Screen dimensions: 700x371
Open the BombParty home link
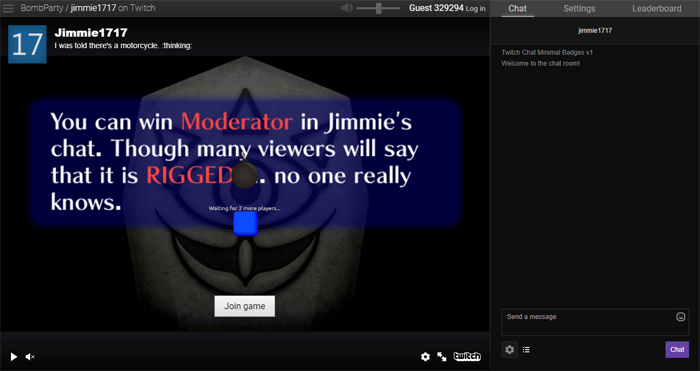42,8
